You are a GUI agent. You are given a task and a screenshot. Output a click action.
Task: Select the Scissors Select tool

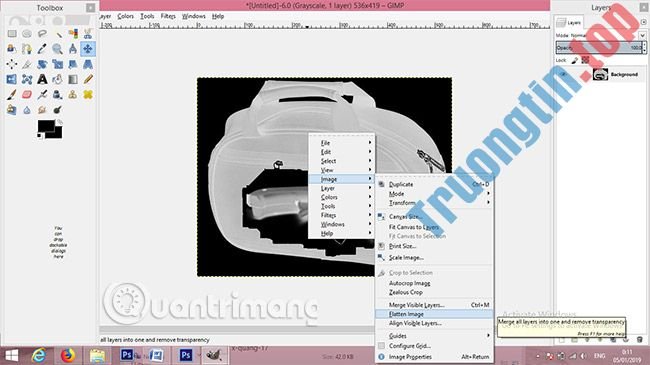[88, 34]
